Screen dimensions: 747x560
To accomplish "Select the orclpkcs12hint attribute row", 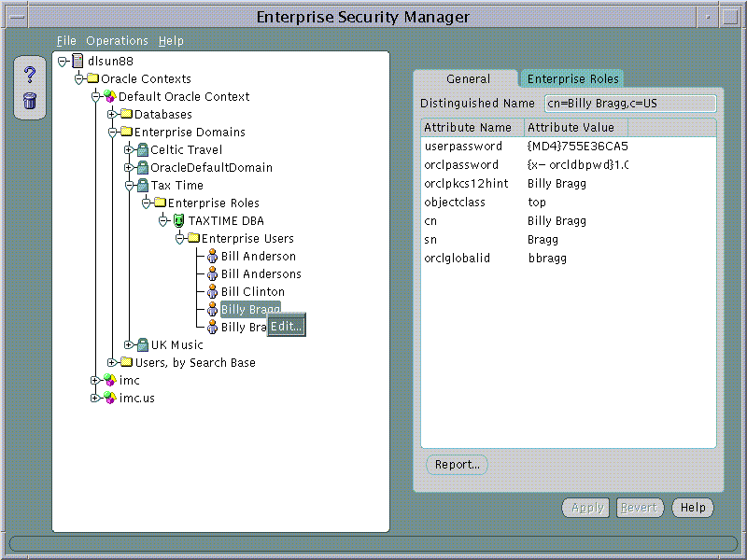I will (569, 183).
